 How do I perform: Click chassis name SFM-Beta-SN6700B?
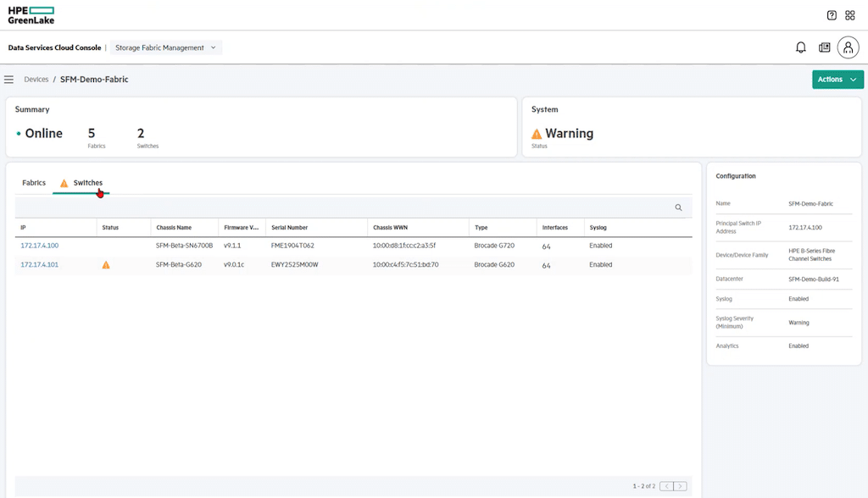coord(184,246)
